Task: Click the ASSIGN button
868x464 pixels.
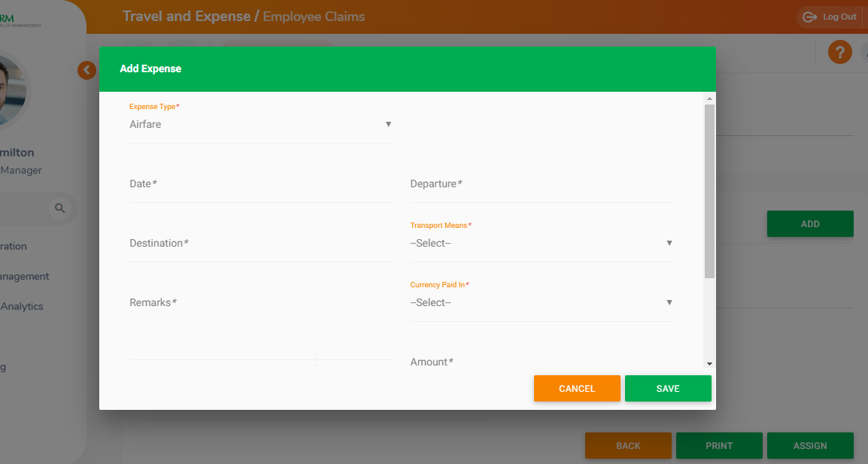Action: click(810, 446)
